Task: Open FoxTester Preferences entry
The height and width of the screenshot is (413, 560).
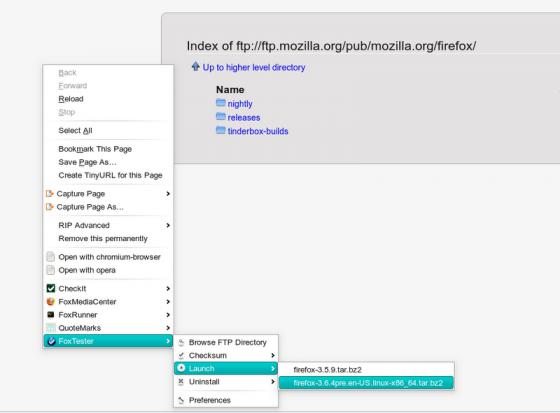Action: 226,400
